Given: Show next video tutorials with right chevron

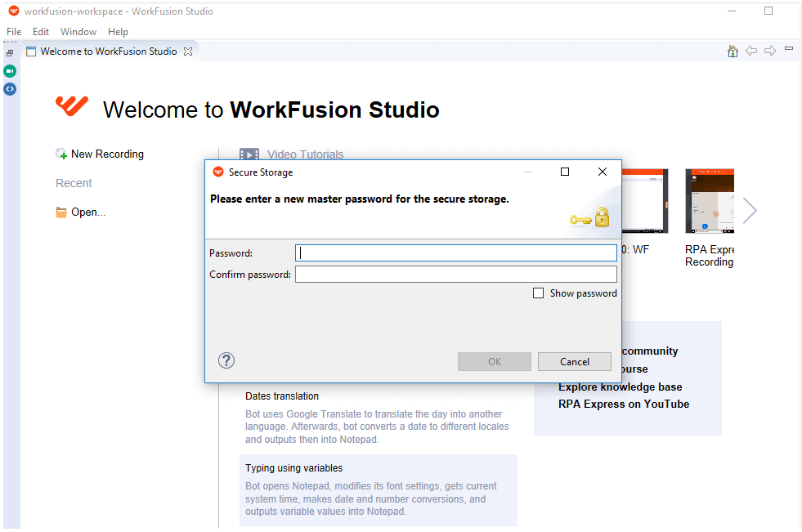Looking at the screenshot, I should click(x=750, y=210).
